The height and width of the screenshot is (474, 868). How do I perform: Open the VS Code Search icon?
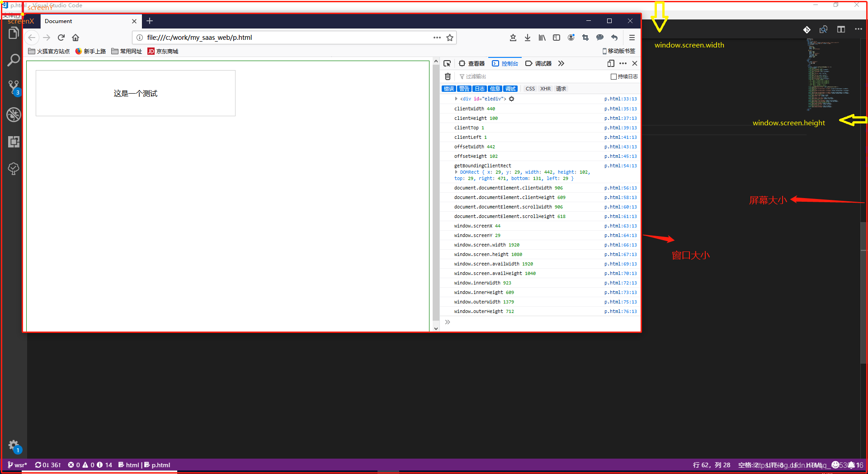coord(14,60)
